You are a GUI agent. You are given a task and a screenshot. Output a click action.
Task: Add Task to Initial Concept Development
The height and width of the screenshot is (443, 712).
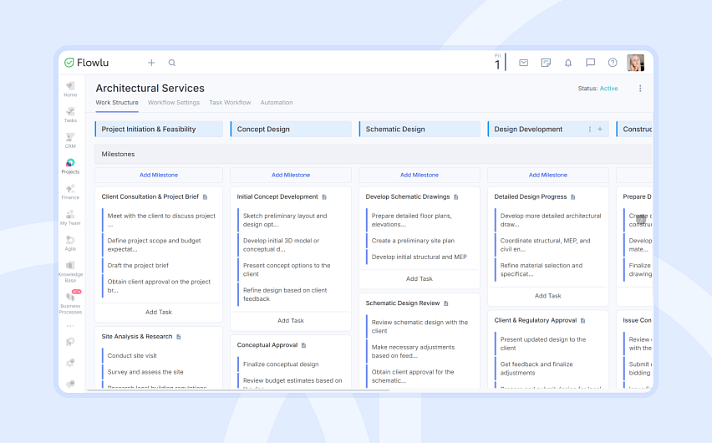coord(291,321)
